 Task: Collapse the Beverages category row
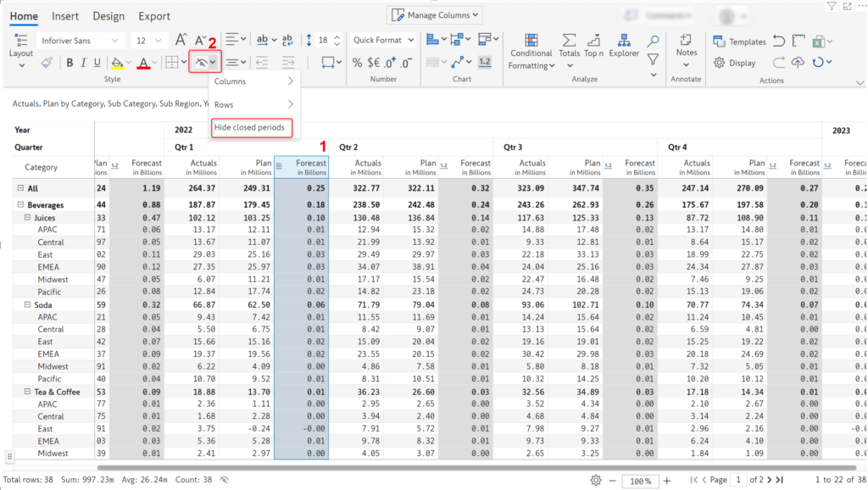coord(19,204)
